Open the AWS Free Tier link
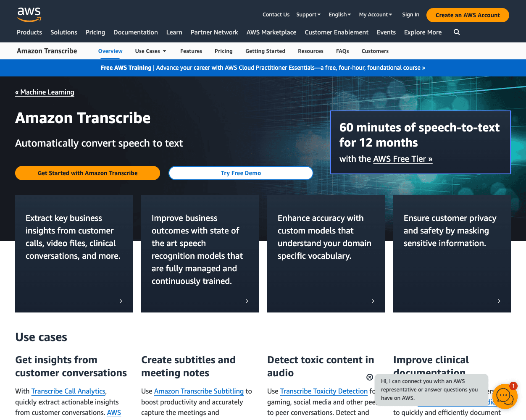 [402, 159]
